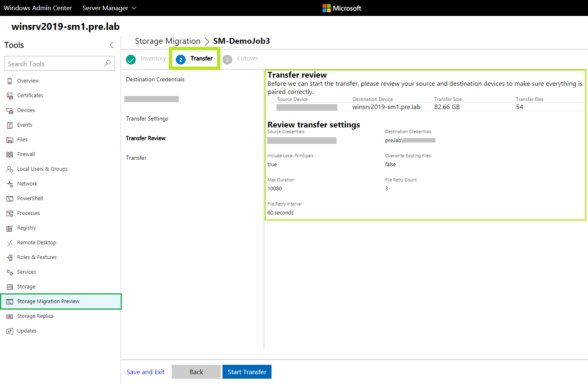
Task: Click the Start Transfer button
Action: tap(247, 372)
